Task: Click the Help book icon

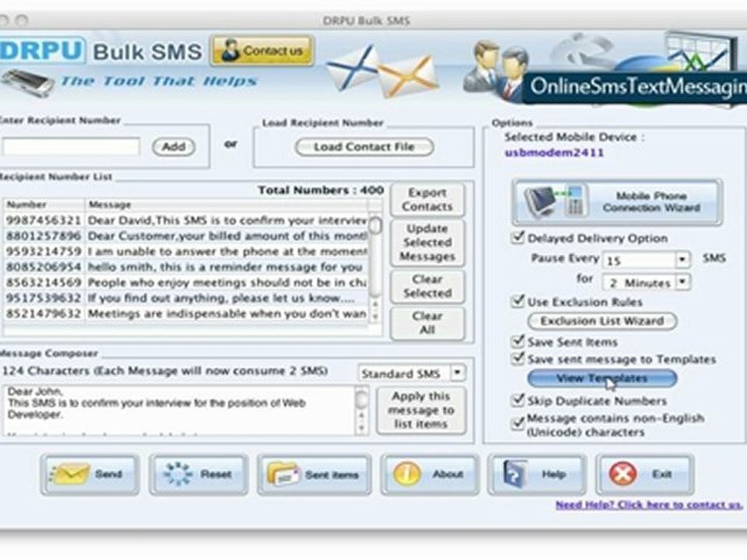Action: click(514, 474)
